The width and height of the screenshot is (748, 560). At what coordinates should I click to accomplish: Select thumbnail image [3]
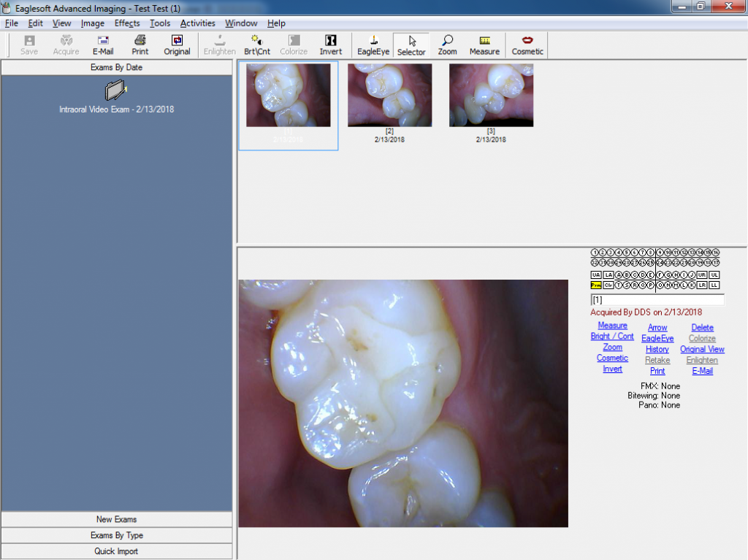click(491, 96)
